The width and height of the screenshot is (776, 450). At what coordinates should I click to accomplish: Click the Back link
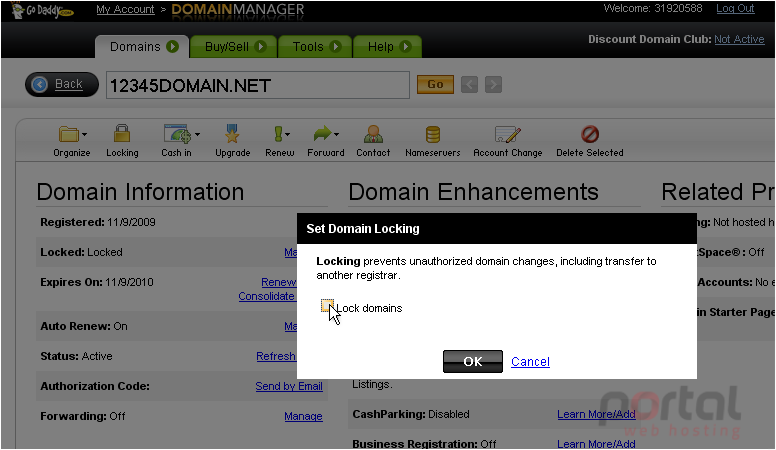68,84
